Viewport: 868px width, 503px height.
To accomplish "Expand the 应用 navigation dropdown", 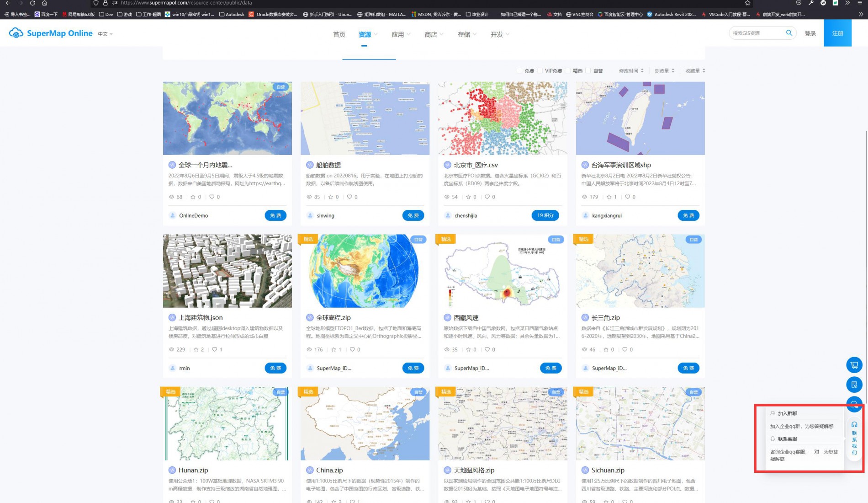I will 401,34.
